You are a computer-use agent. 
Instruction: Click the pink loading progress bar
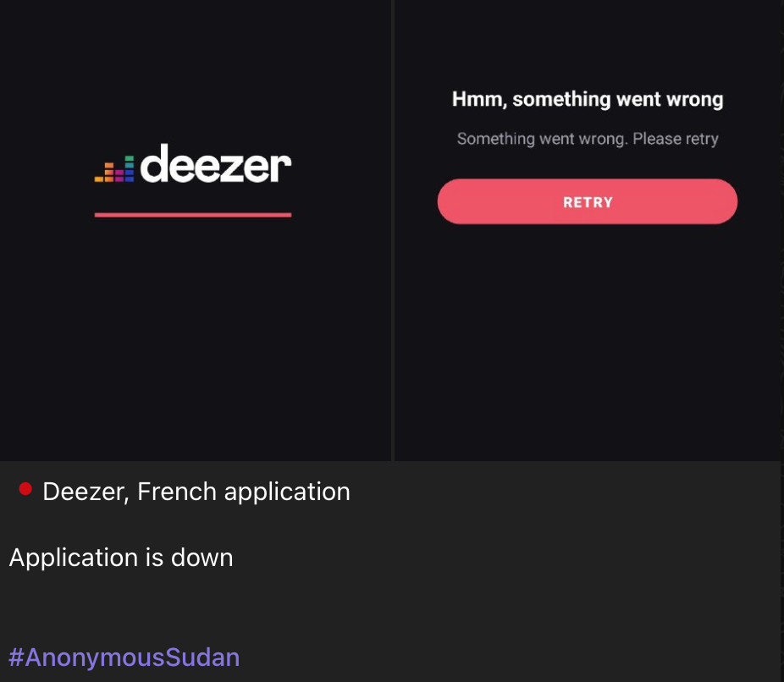[193, 215]
